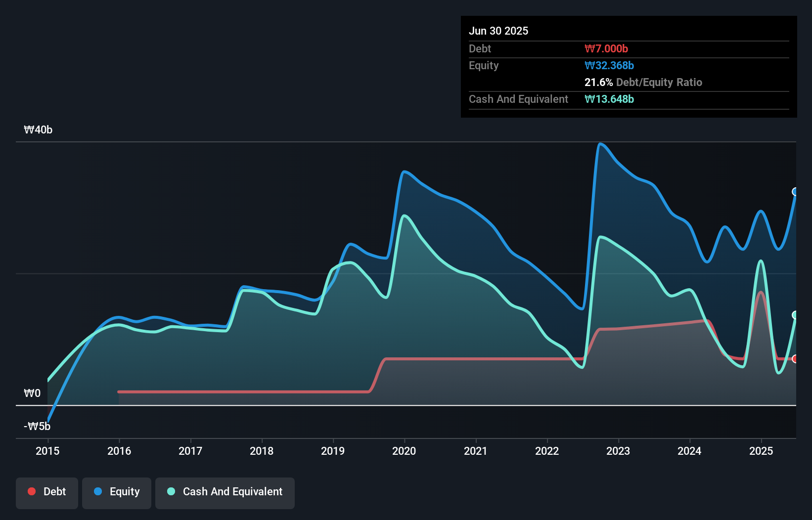The image size is (812, 520).
Task: Click the 2023 label on the time axis
Action: coord(618,451)
